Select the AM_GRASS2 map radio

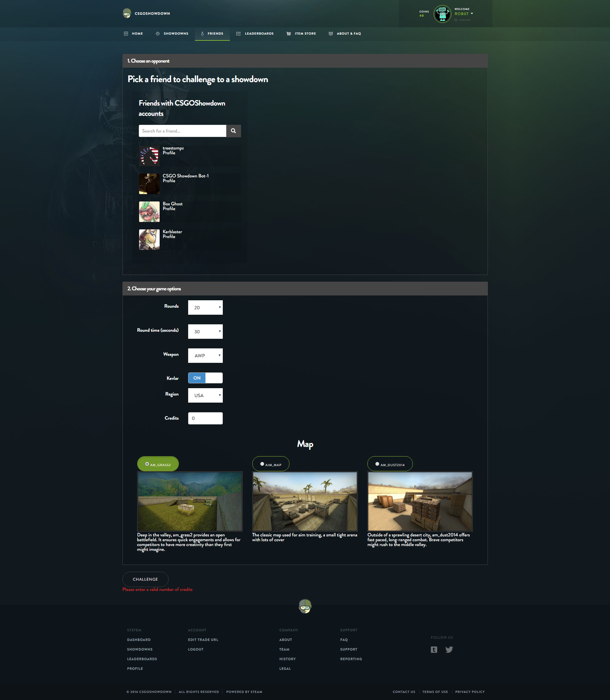(x=147, y=464)
